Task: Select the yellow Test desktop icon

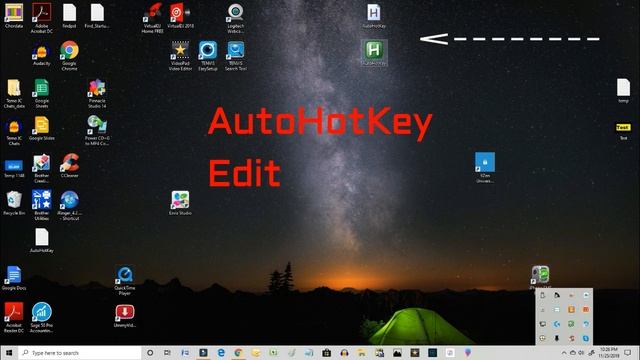Action: [623, 131]
